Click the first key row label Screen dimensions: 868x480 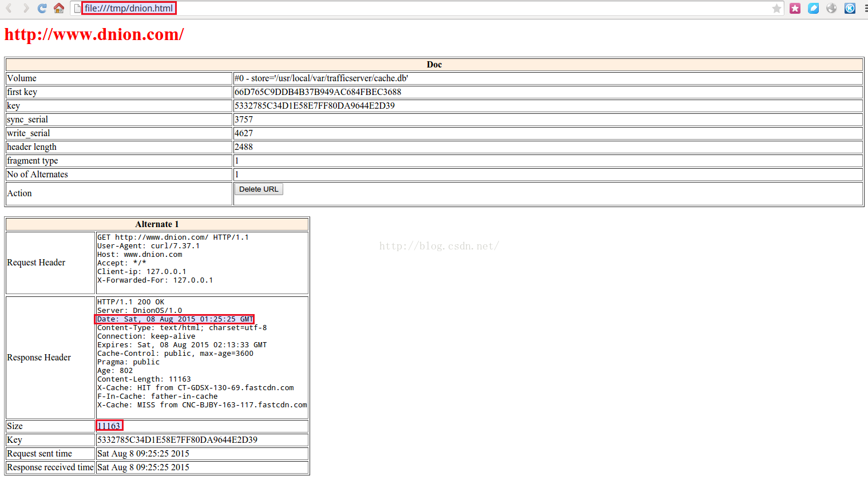pyautogui.click(x=22, y=92)
